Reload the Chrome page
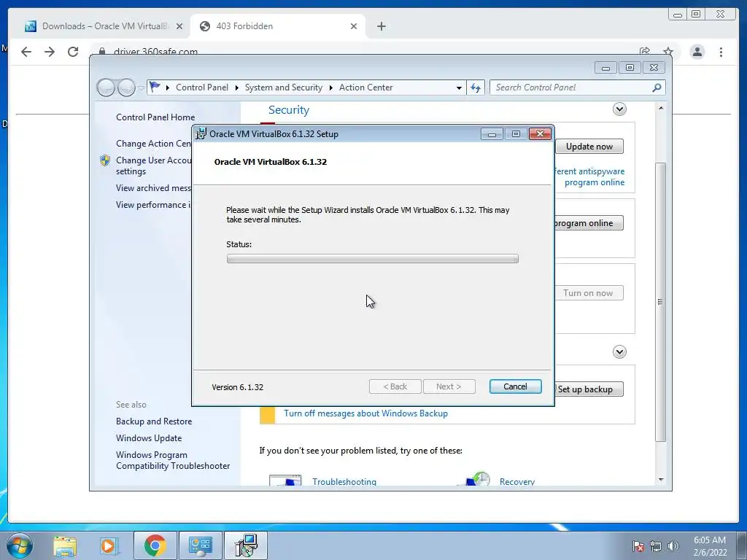The width and height of the screenshot is (747, 560). pyautogui.click(x=73, y=52)
